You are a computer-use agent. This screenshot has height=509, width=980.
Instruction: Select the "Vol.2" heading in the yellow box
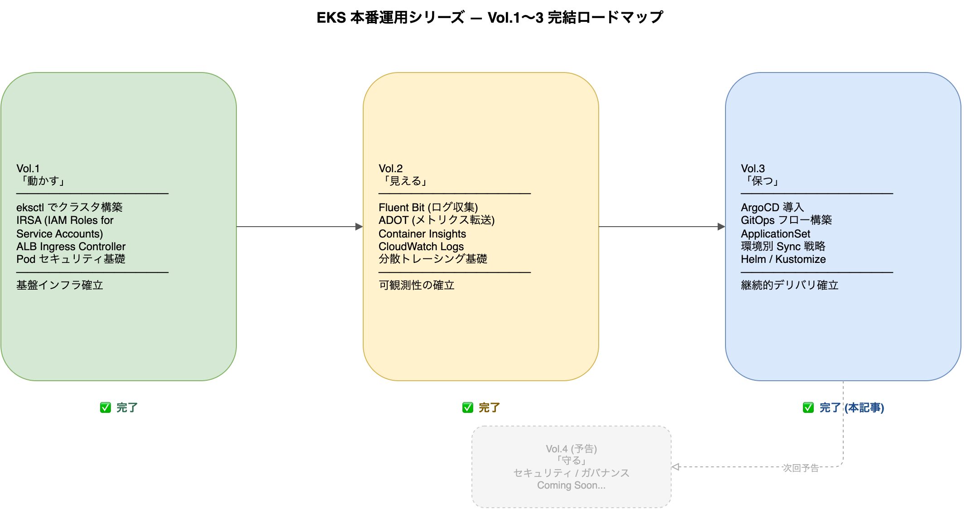click(x=390, y=168)
